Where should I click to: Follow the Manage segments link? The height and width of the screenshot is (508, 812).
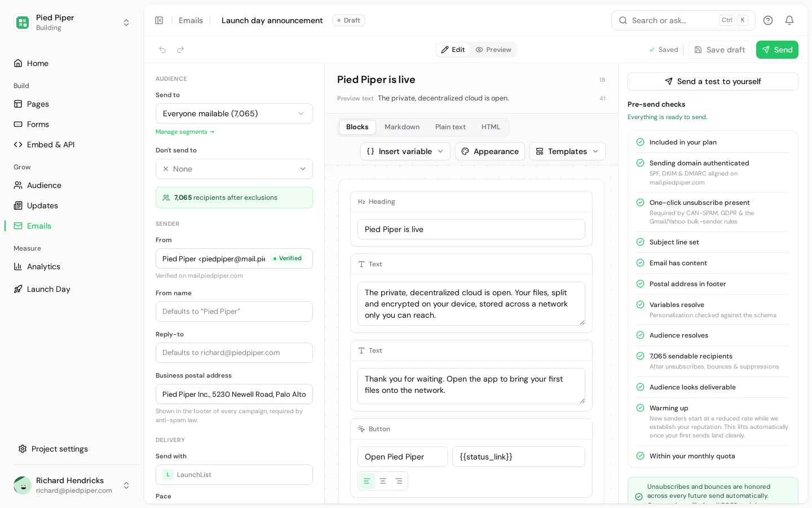[x=185, y=132]
